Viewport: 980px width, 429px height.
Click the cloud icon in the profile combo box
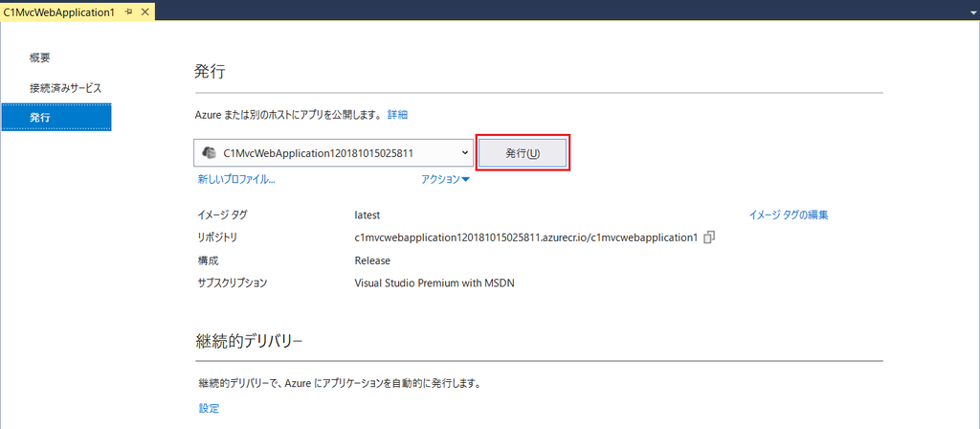point(210,153)
